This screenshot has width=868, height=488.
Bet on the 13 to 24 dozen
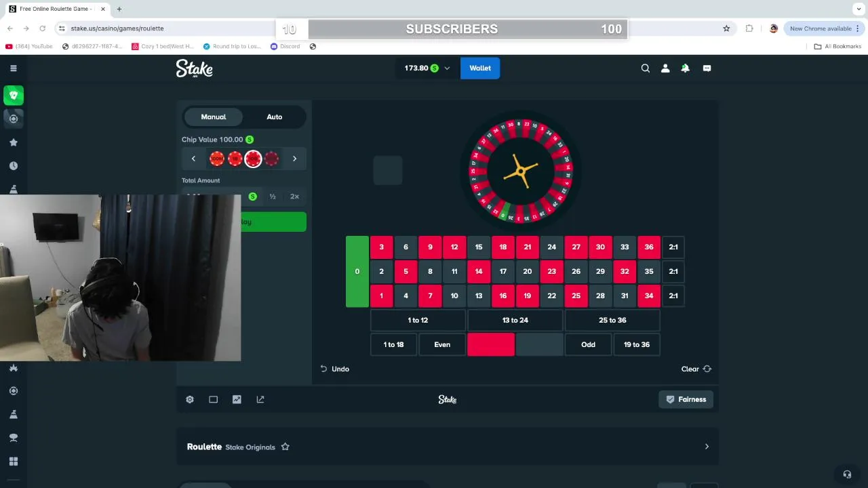pyautogui.click(x=515, y=320)
